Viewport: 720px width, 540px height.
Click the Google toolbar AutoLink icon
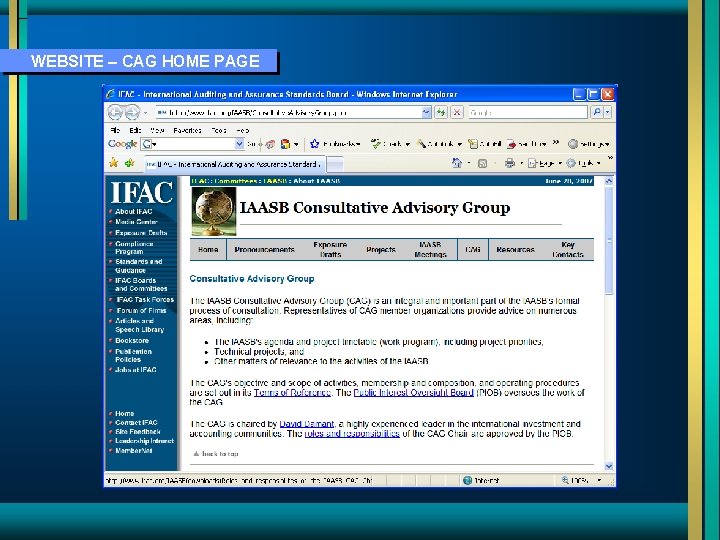(x=421, y=144)
